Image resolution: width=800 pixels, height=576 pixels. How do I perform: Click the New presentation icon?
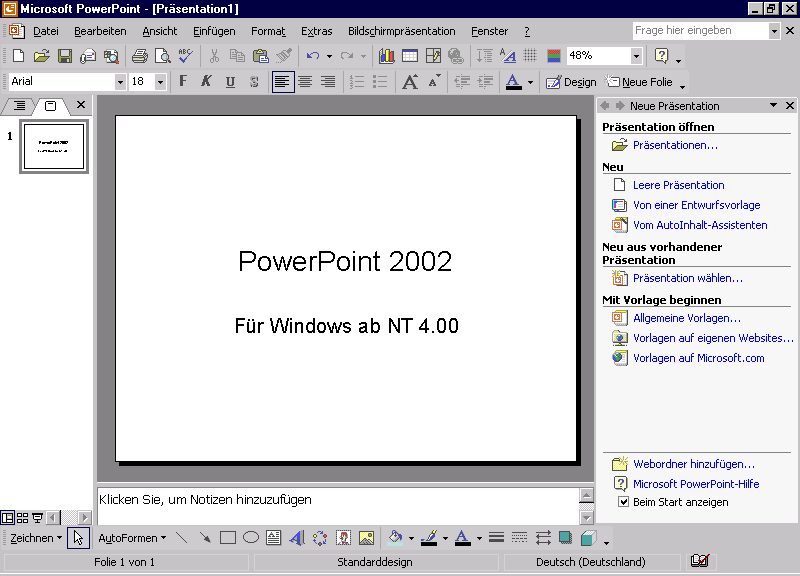tap(18, 56)
